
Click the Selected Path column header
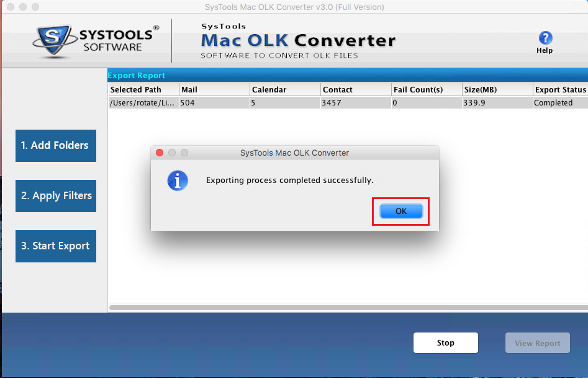(143, 90)
